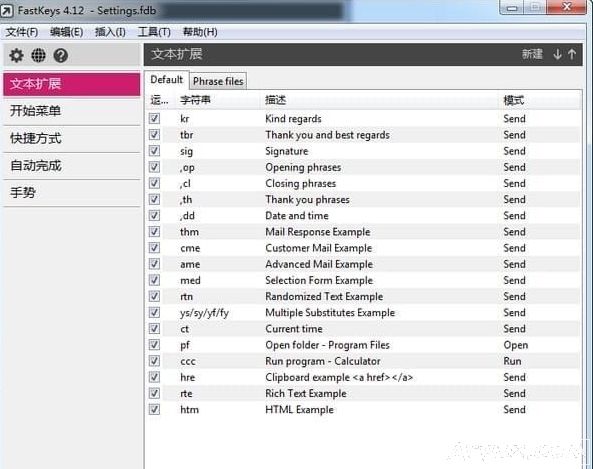The image size is (593, 469).
Task: Open the 文件(F) menu
Action: pos(22,32)
